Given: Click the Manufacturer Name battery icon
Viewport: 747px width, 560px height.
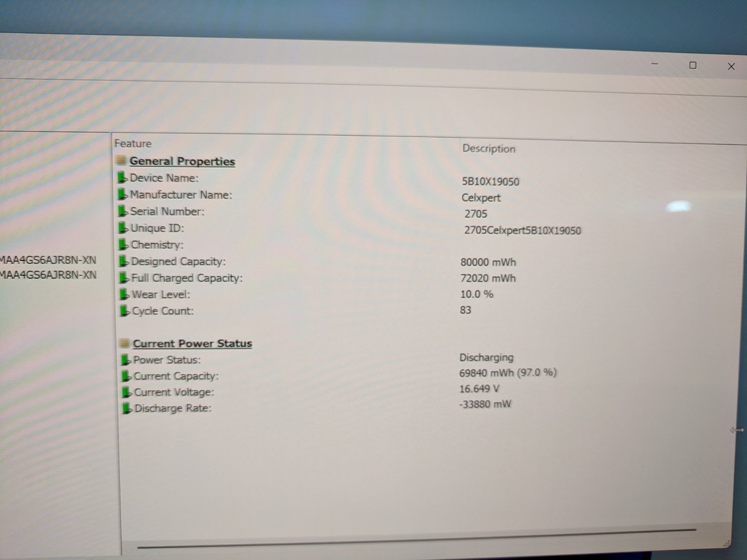Looking at the screenshot, I should (x=122, y=195).
